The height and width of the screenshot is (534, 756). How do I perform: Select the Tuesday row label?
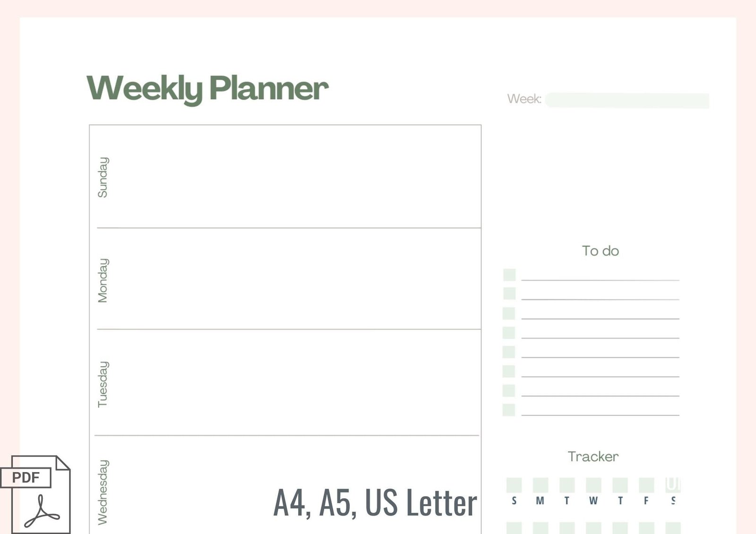(x=103, y=384)
